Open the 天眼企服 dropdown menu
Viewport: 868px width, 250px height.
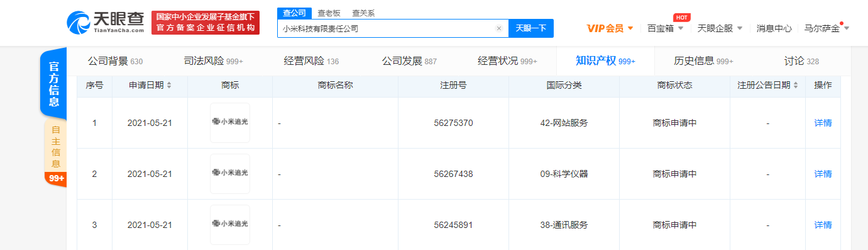(x=720, y=28)
